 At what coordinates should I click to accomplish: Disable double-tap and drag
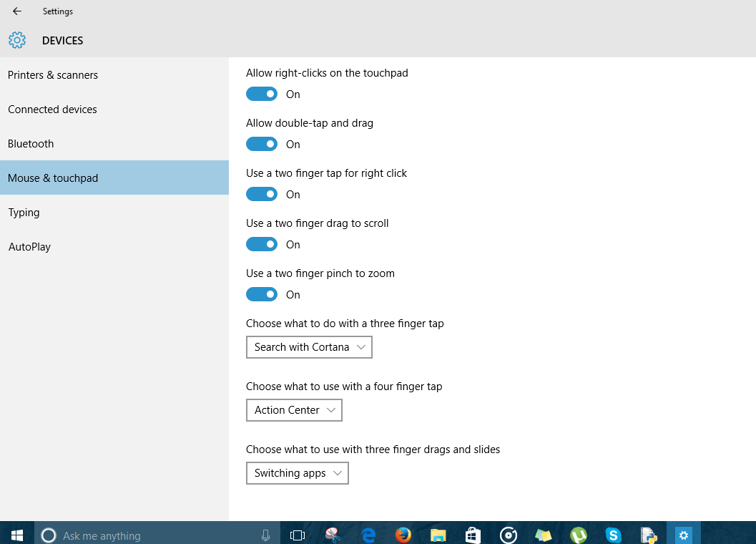[262, 144]
